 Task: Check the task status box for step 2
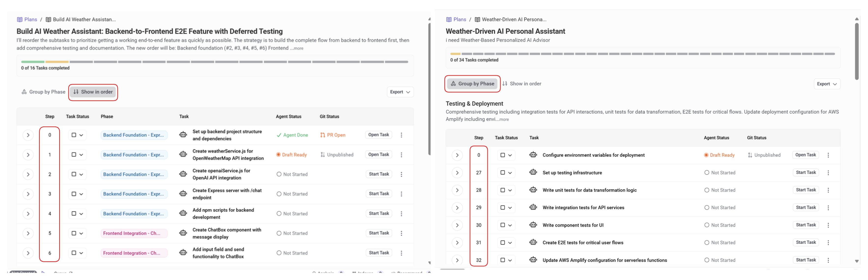[74, 174]
